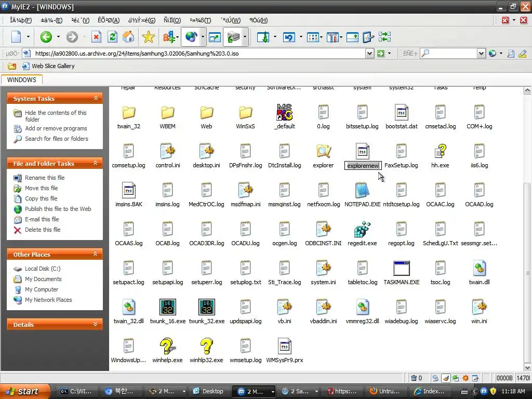Click Copy this file

click(x=41, y=198)
